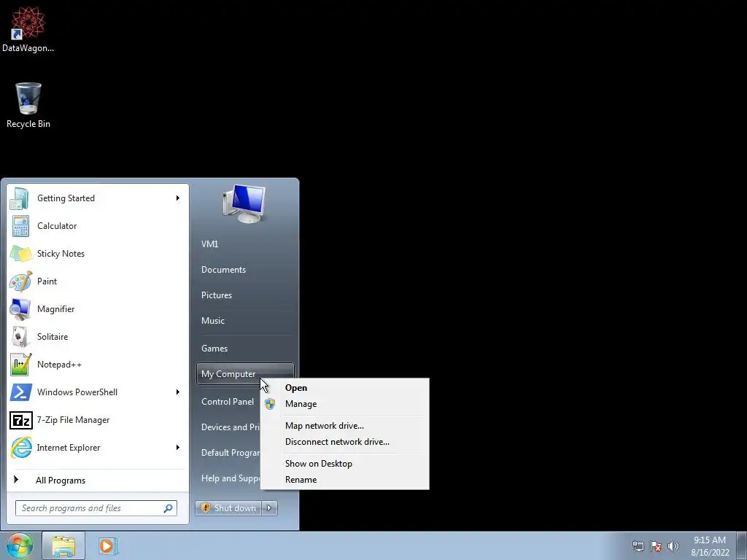Launch Windows PowerShell from its icon

[x=21, y=392]
